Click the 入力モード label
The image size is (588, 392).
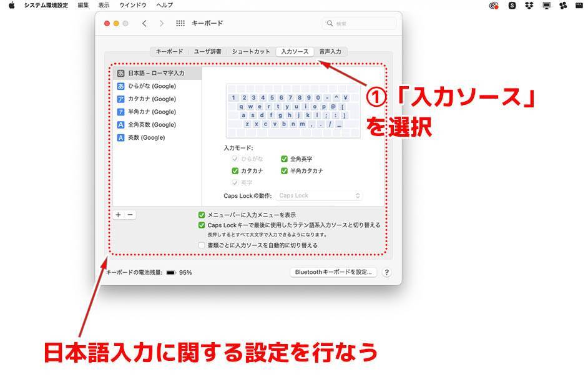point(238,148)
